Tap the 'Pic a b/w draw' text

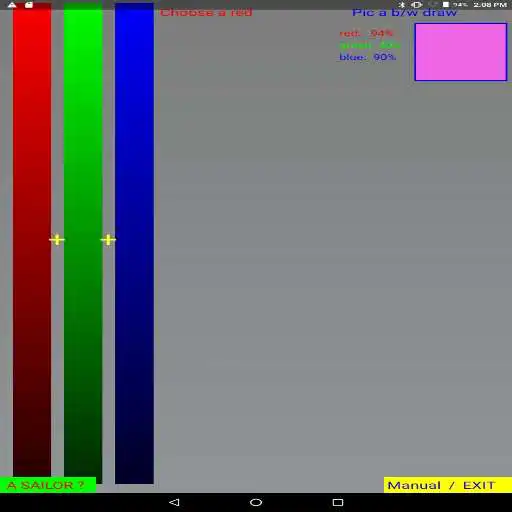404,12
